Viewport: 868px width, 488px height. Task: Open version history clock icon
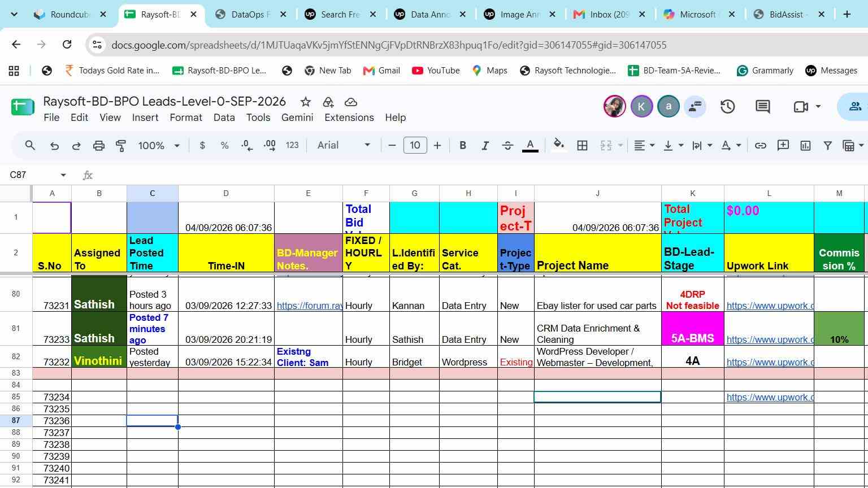pyautogui.click(x=727, y=106)
